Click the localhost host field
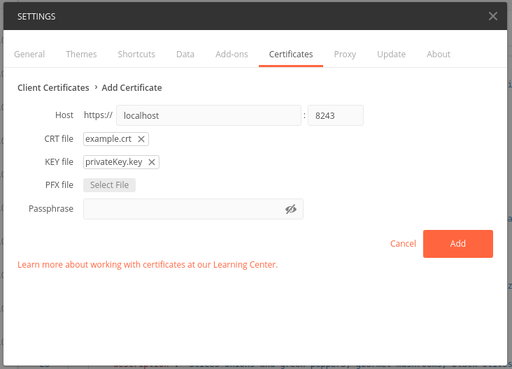Image resolution: width=512 pixels, height=369 pixels. [x=209, y=115]
